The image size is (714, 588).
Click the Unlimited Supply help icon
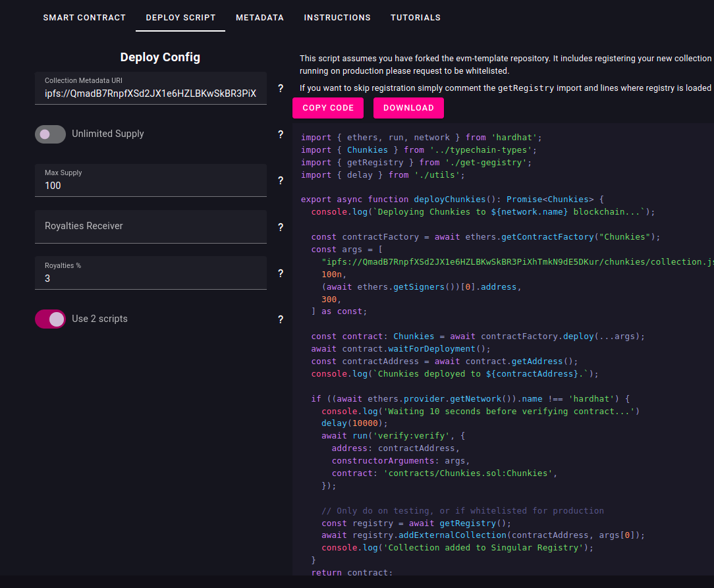click(280, 134)
